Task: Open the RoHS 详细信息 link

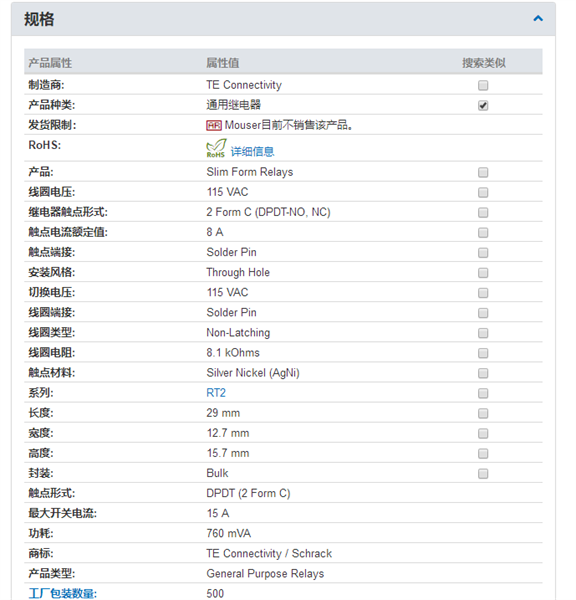Action: tap(252, 152)
